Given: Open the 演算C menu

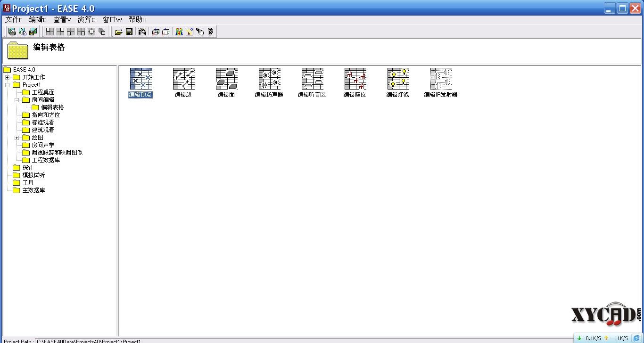Looking at the screenshot, I should [87, 20].
